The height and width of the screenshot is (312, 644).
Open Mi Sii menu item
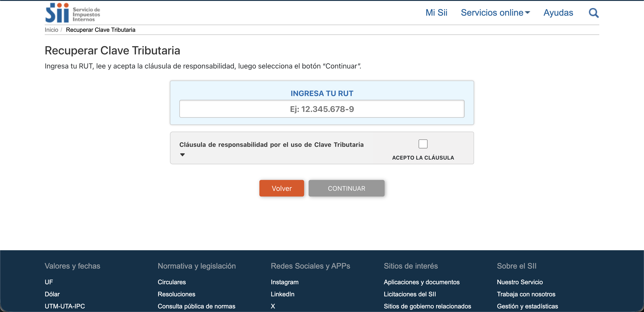pos(436,13)
